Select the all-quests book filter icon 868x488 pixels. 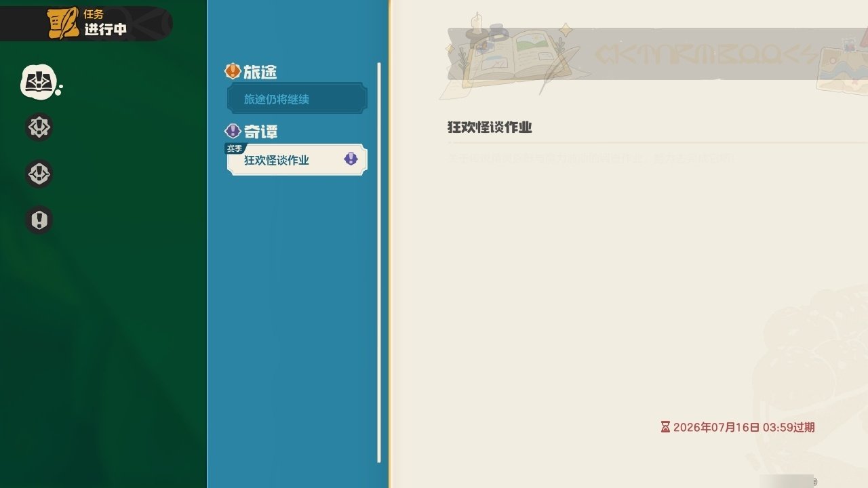tap(39, 82)
